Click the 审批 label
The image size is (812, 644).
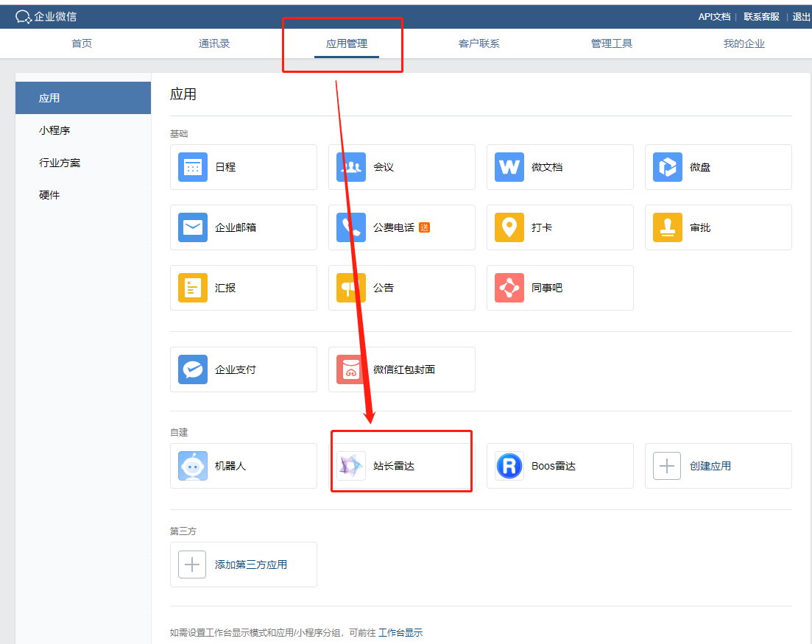click(699, 227)
